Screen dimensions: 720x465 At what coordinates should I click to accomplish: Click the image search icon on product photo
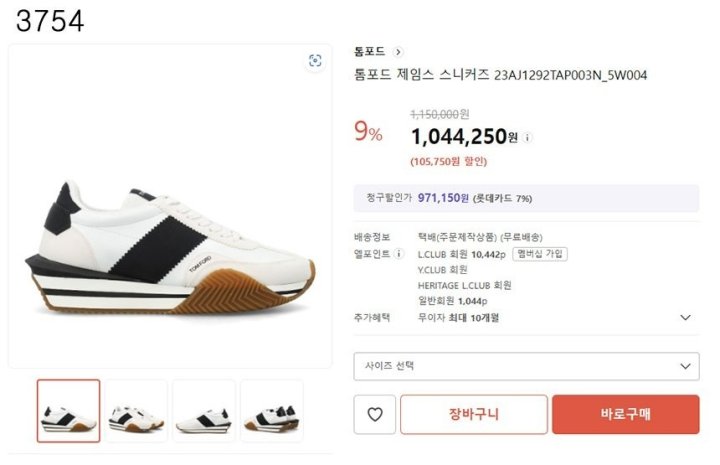coord(315,61)
